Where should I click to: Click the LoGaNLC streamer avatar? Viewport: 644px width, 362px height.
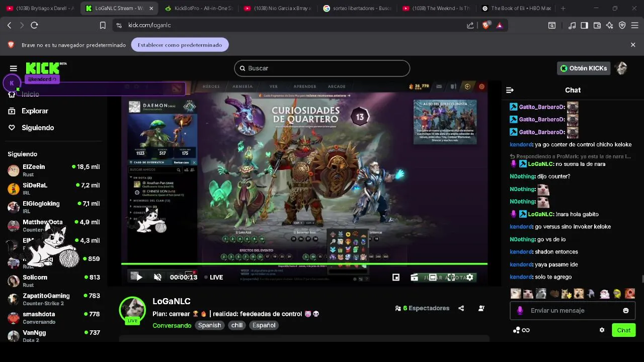point(132,309)
